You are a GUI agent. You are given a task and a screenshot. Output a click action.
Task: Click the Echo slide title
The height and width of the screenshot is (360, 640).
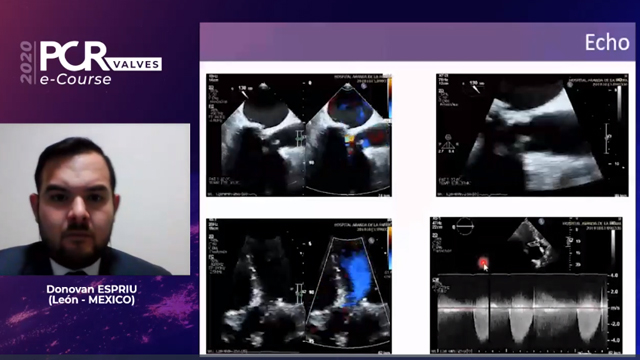coord(607,42)
